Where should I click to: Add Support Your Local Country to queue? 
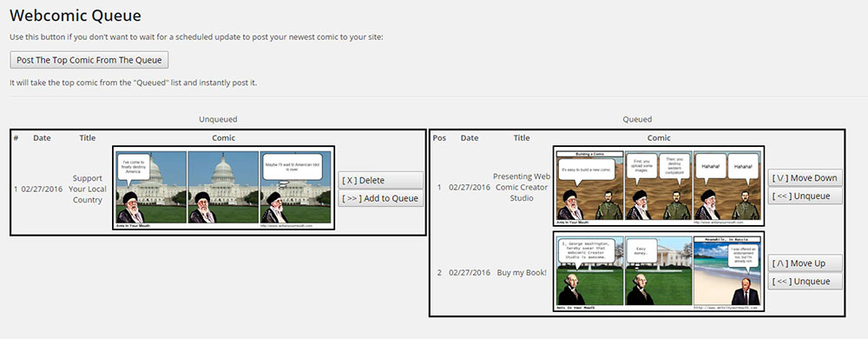tap(381, 198)
